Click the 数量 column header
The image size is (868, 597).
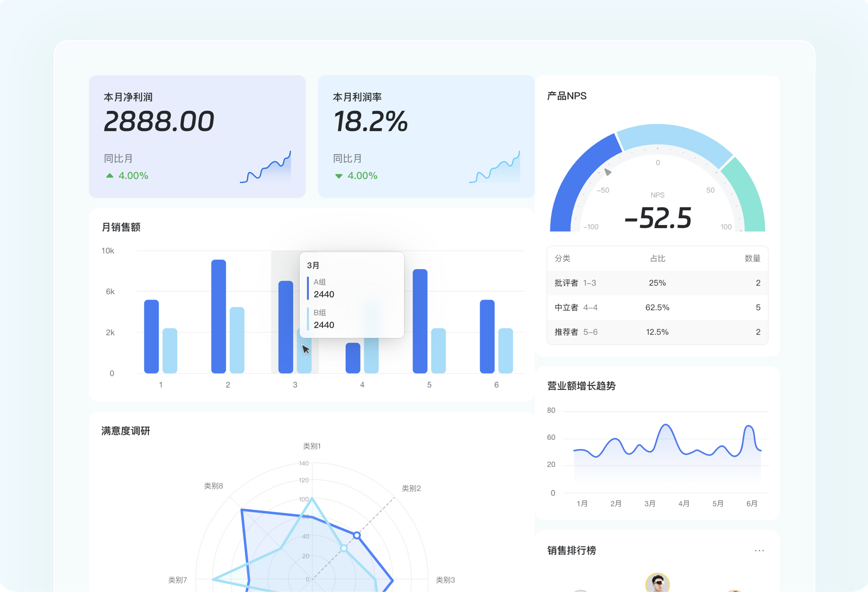pyautogui.click(x=752, y=258)
